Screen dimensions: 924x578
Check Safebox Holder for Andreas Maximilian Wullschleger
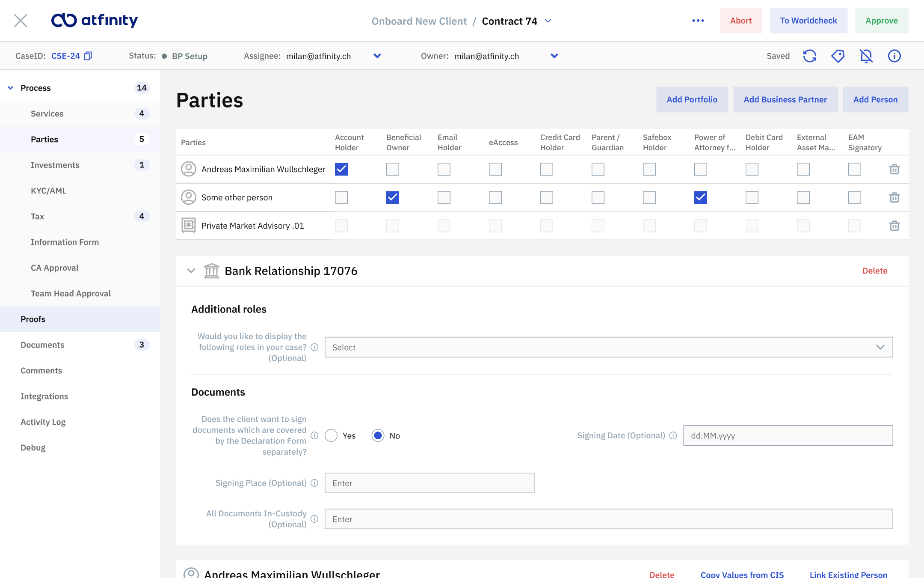[649, 169]
